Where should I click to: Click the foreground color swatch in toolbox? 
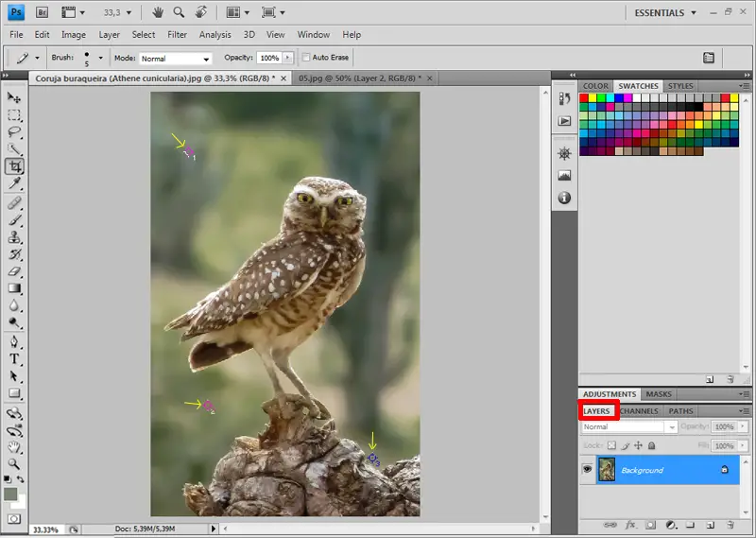click(x=10, y=495)
